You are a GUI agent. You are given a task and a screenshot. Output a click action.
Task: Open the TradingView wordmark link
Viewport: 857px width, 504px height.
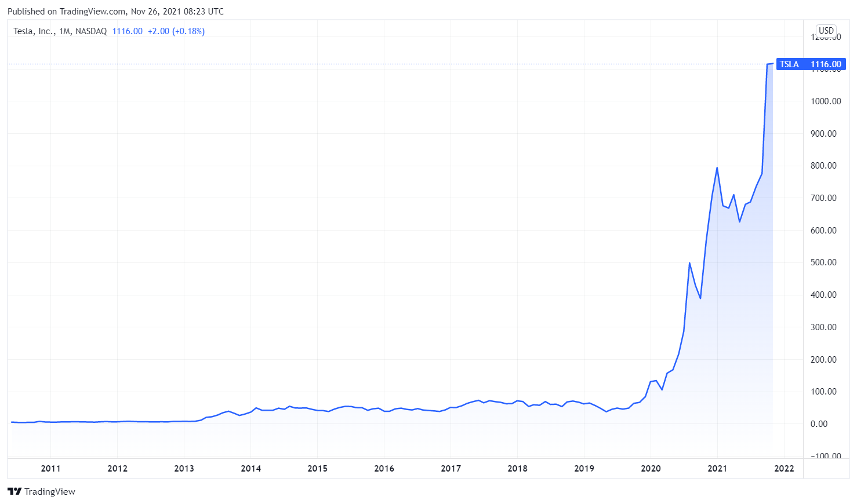pyautogui.click(x=50, y=491)
